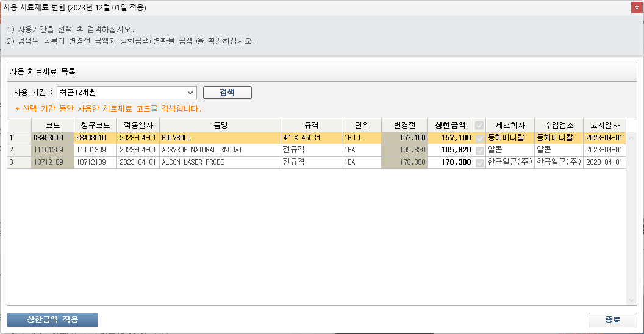Viewport: 644px width, 334px height.
Task: Toggle checkbox for ALCON LASER PROBE row
Action: 479,162
